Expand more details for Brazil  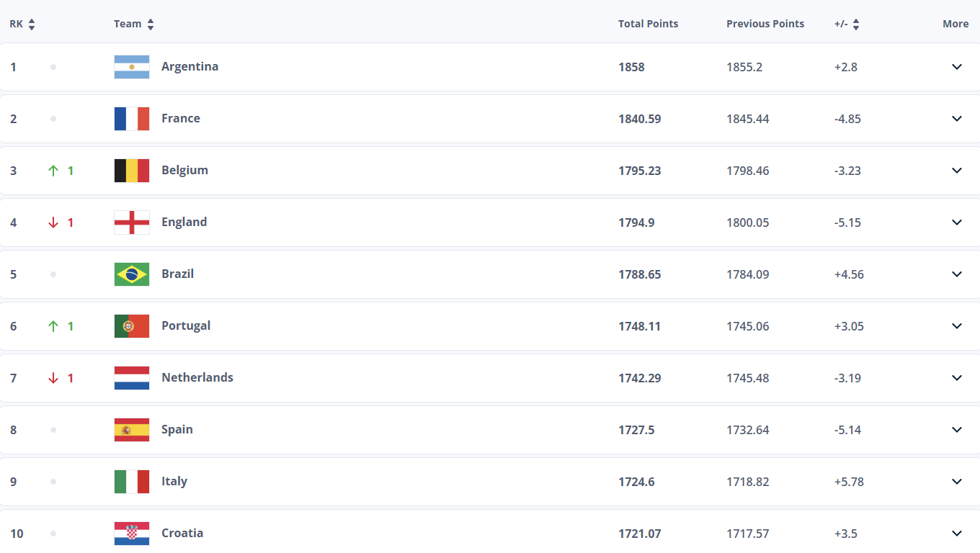pos(957,274)
